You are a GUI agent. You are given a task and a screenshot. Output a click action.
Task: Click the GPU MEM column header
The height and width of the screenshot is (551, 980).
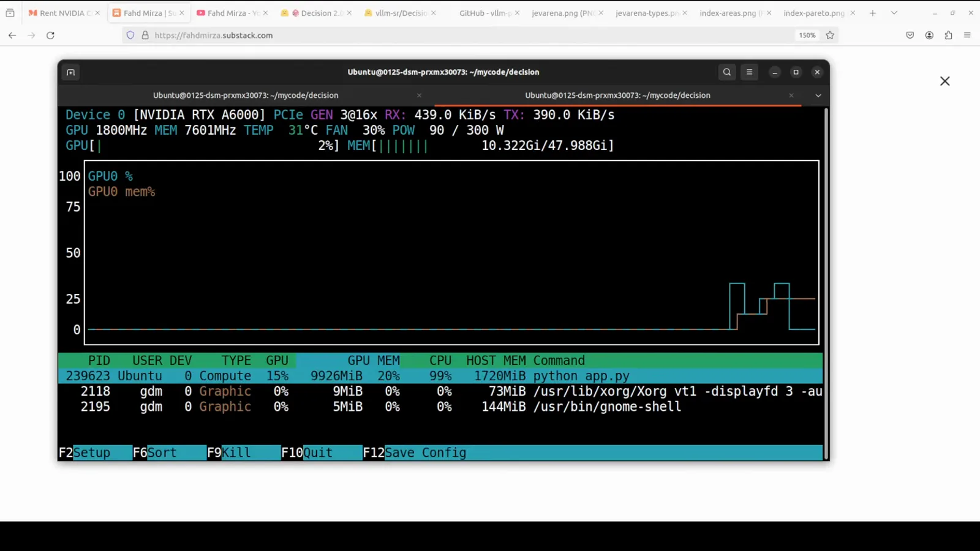[x=374, y=361]
